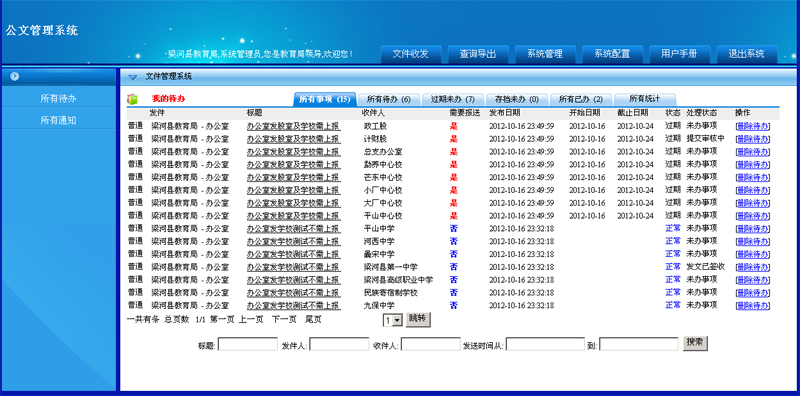
Task: Collapse the 文件管理系统 panel arrow
Action: coord(133,77)
